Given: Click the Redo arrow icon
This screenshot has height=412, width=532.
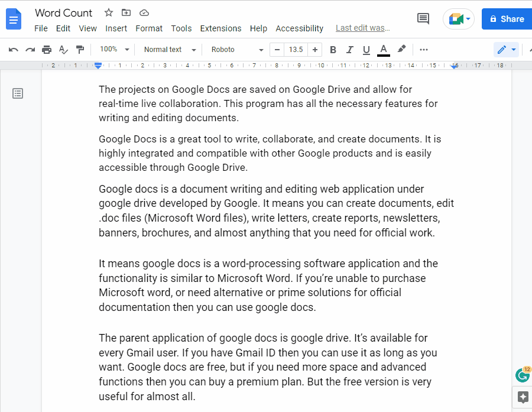Looking at the screenshot, I should point(30,50).
